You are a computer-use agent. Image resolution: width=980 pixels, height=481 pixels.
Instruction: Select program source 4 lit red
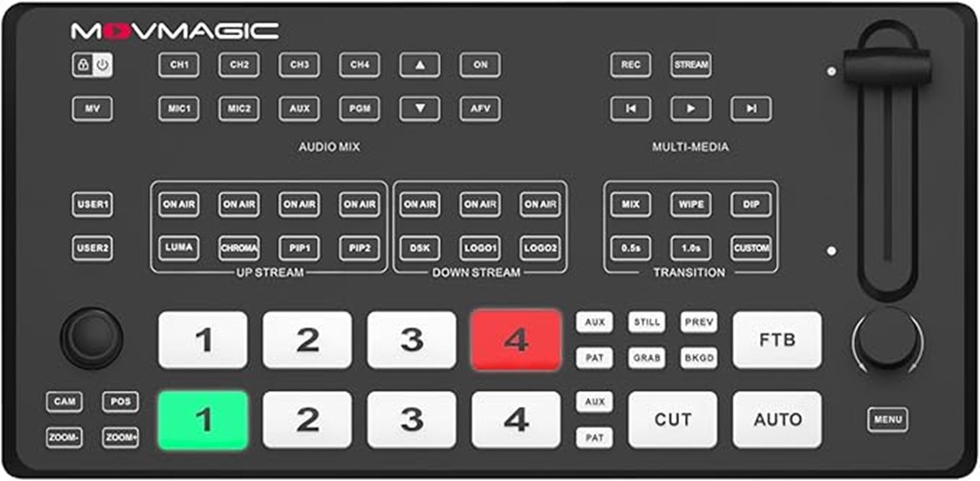coord(516,340)
